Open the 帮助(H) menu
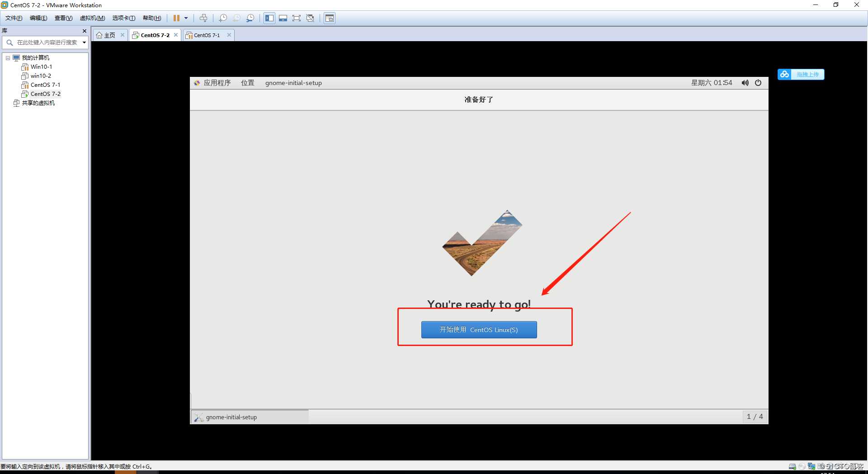This screenshot has width=868, height=474. tap(152, 18)
